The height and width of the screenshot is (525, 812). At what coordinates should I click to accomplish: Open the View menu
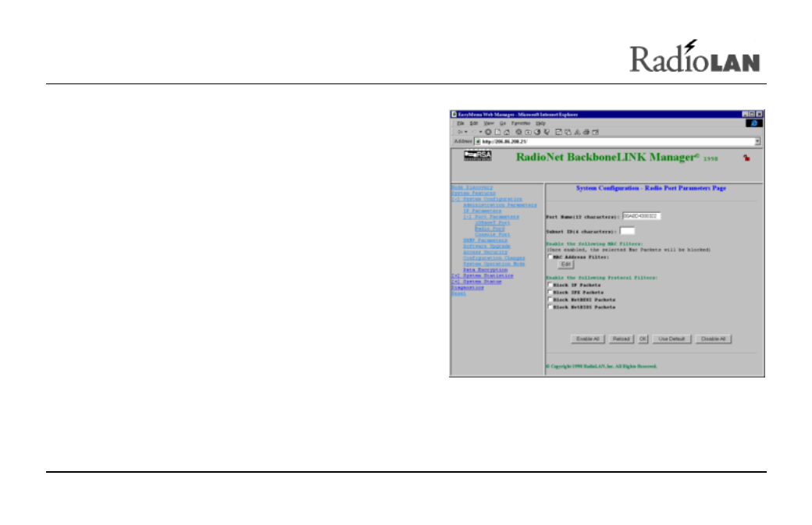pos(489,123)
